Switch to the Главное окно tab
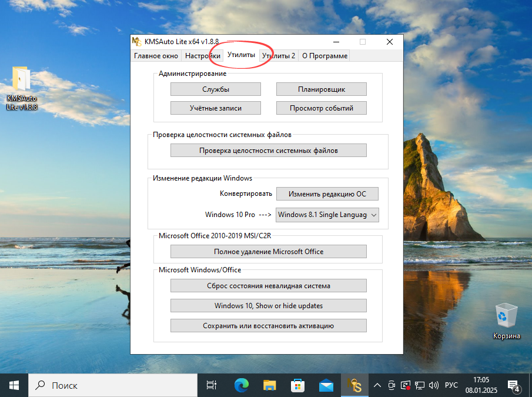 click(156, 55)
